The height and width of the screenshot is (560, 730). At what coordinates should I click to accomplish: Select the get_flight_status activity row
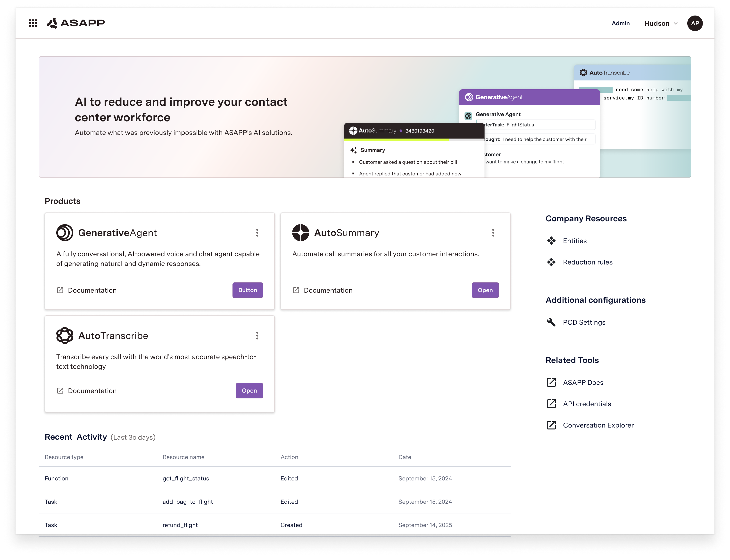(274, 478)
